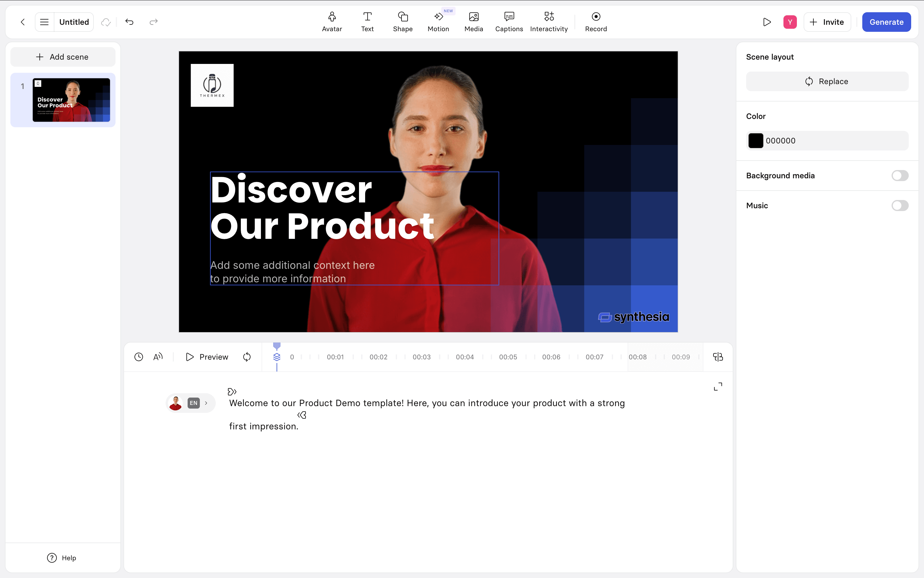
Task: Open the Interactivity tool
Action: coord(549,22)
